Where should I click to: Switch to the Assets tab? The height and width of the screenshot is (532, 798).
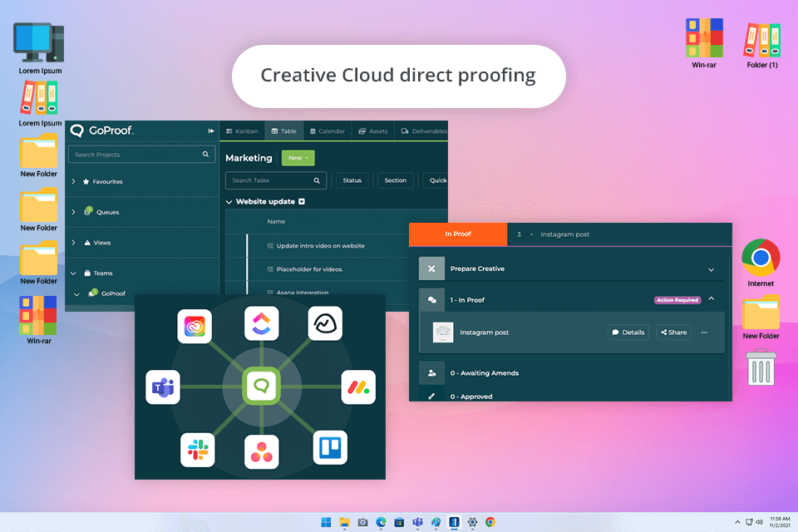(373, 131)
